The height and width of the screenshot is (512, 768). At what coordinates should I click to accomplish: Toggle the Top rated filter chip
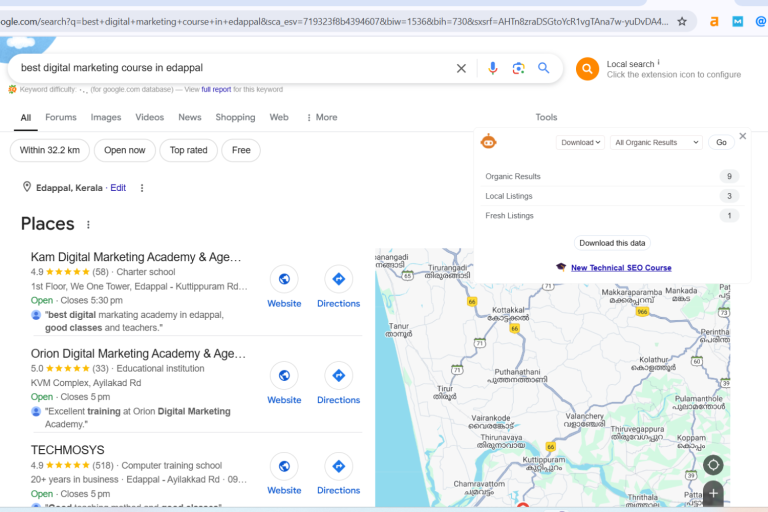click(x=189, y=150)
